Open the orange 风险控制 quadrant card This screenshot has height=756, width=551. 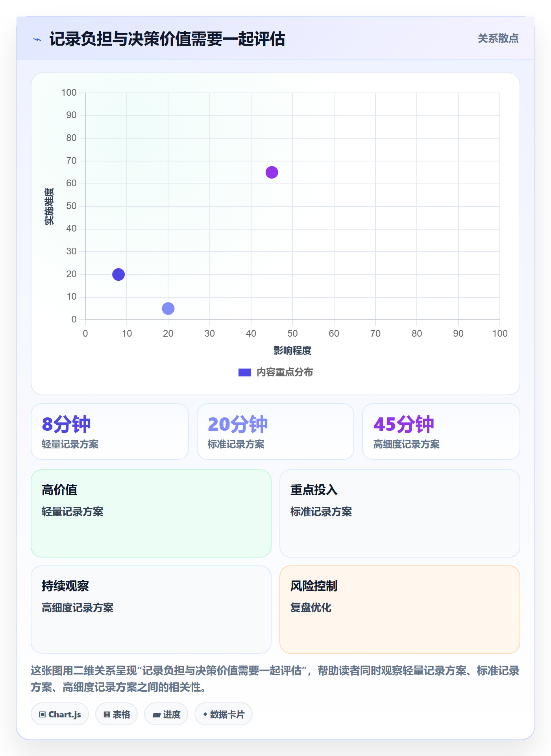click(x=400, y=610)
